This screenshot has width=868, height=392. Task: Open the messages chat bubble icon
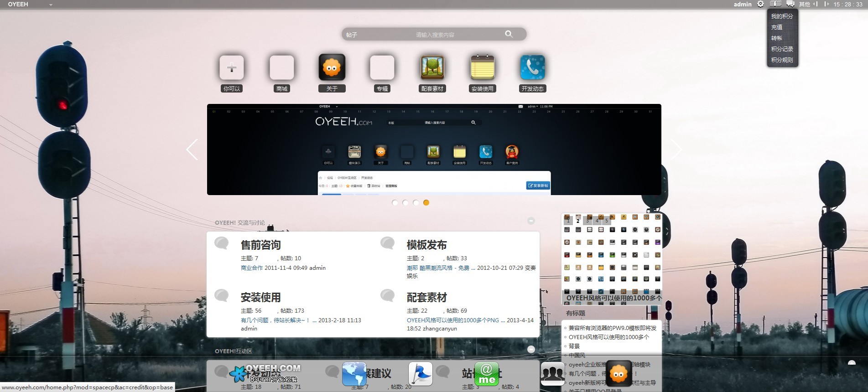[x=790, y=4]
